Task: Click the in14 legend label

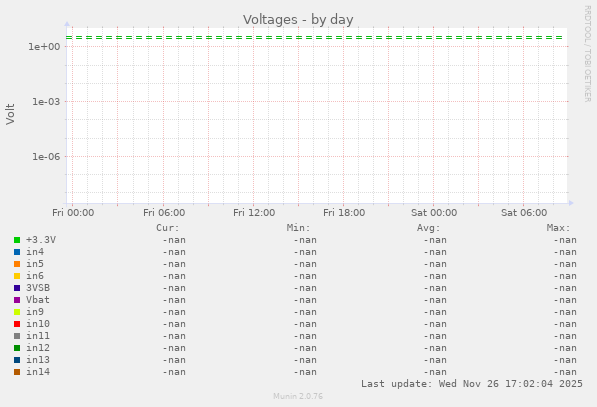Action: pos(38,372)
